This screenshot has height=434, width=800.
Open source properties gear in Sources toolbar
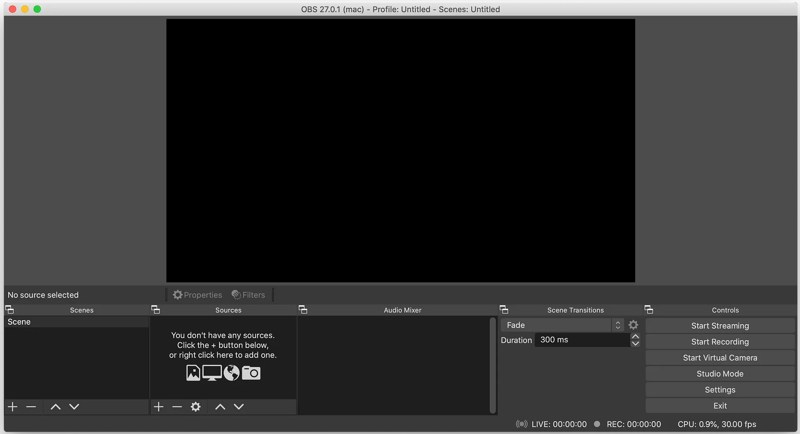tap(196, 407)
